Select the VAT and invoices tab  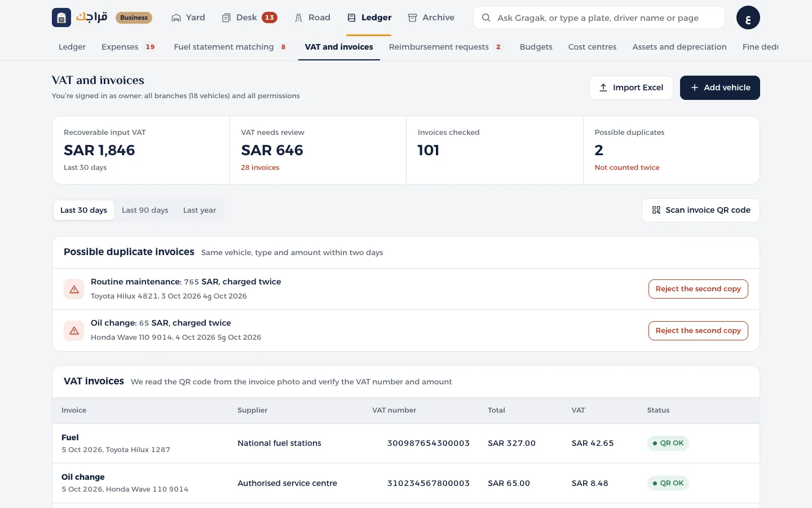tap(339, 47)
